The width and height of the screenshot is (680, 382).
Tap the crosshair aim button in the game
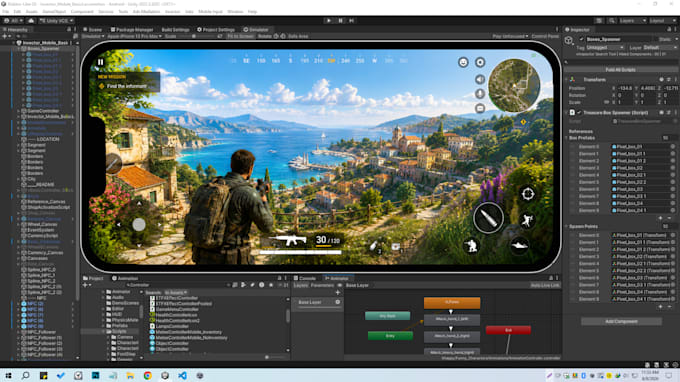coord(528,194)
